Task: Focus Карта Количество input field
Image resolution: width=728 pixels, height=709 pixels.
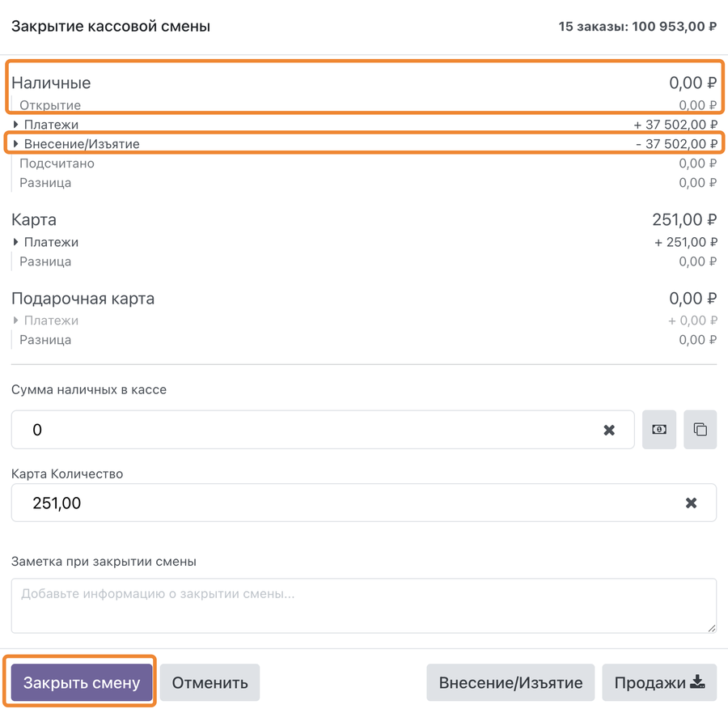Action: [x=364, y=503]
